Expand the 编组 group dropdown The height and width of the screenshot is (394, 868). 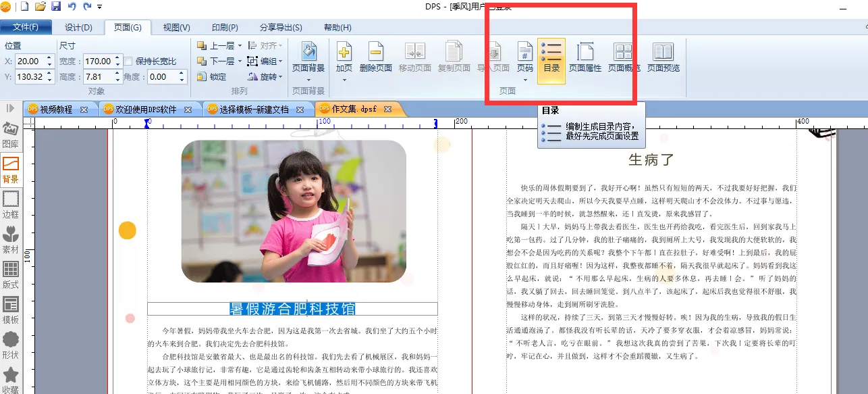coord(279,61)
